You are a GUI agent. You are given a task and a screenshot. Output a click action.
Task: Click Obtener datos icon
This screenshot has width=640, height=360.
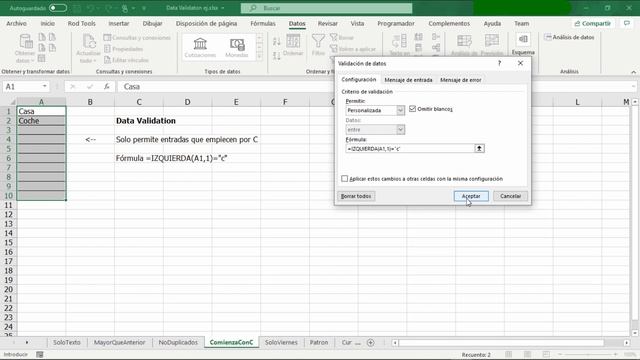pyautogui.click(x=25, y=48)
